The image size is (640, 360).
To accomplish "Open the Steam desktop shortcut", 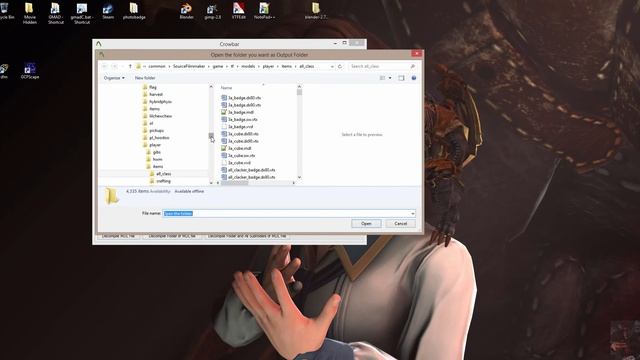I will pos(108,11).
